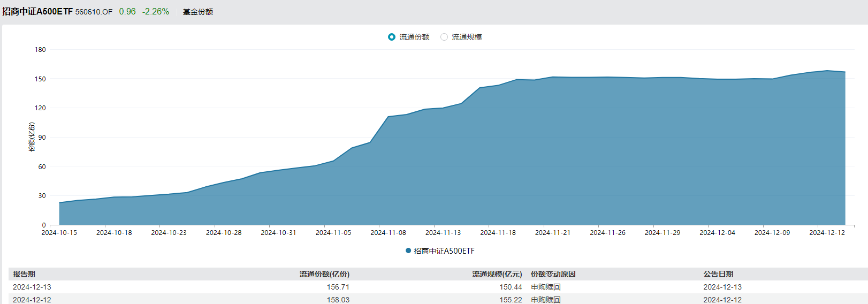Select the 流通规模 radio button
The image size is (868, 304).
(x=444, y=37)
